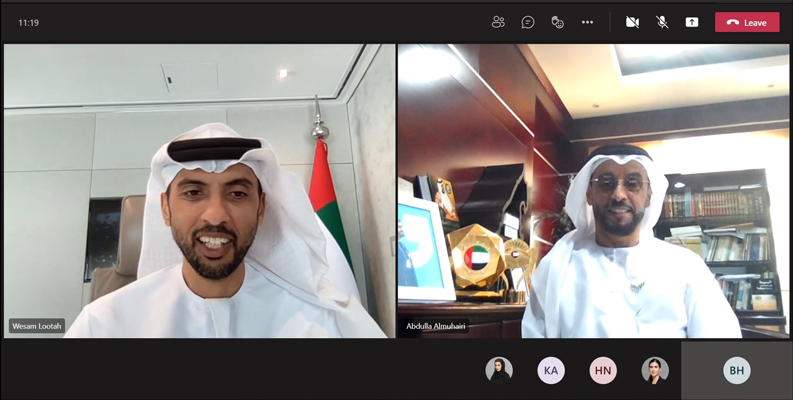Show the participants panel
Viewport: 793px width, 400px height.
tap(498, 22)
